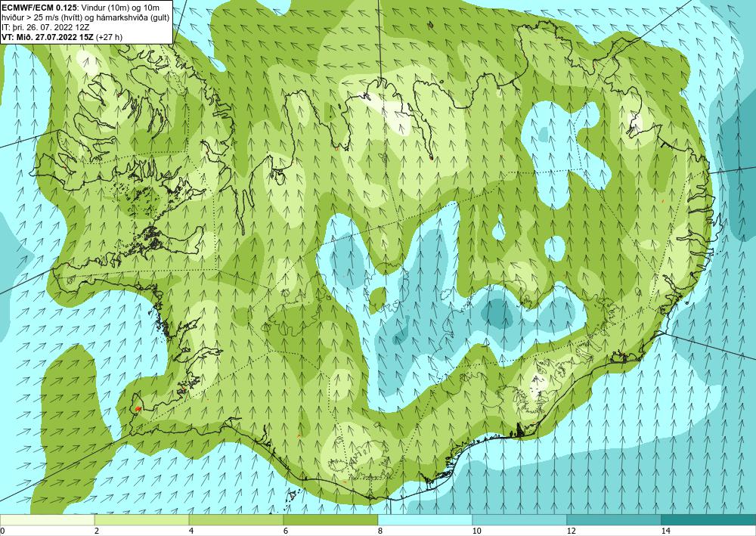
Task: Click the legend scale label '0'
Action: pos(2,531)
